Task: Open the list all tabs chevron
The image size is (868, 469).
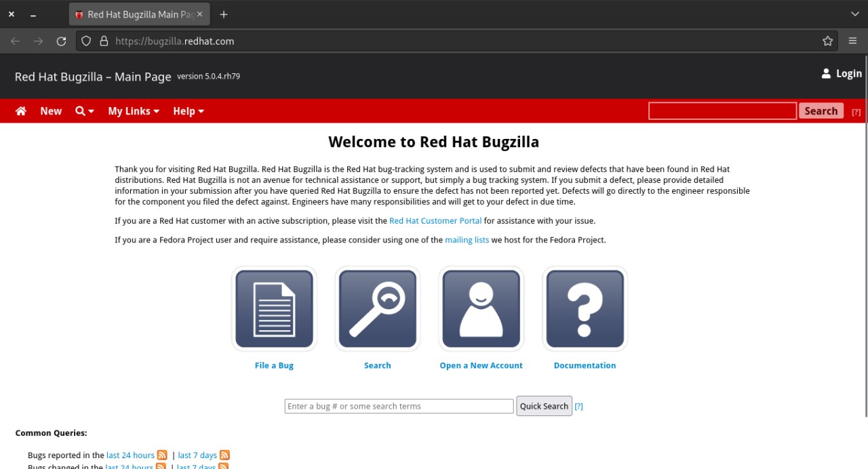Action: 854,14
